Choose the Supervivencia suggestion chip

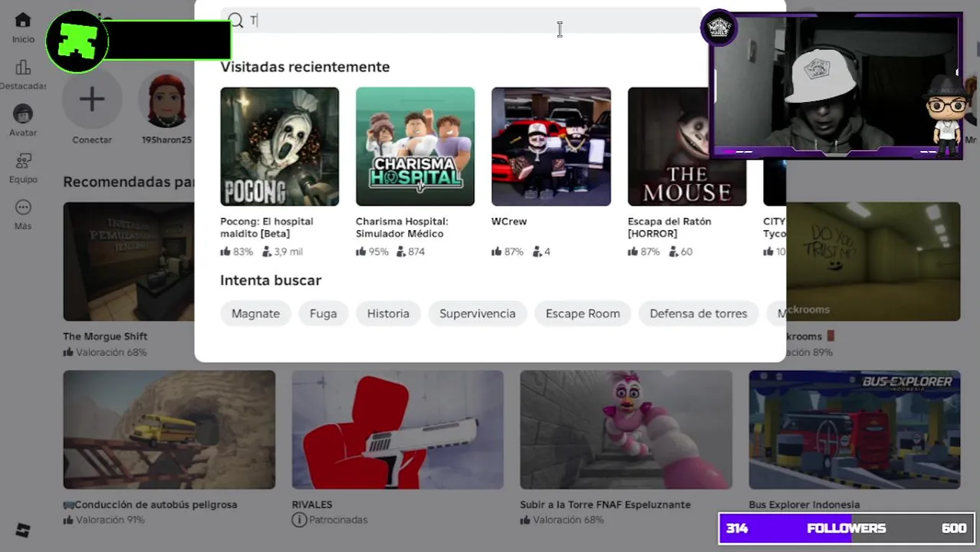(477, 314)
